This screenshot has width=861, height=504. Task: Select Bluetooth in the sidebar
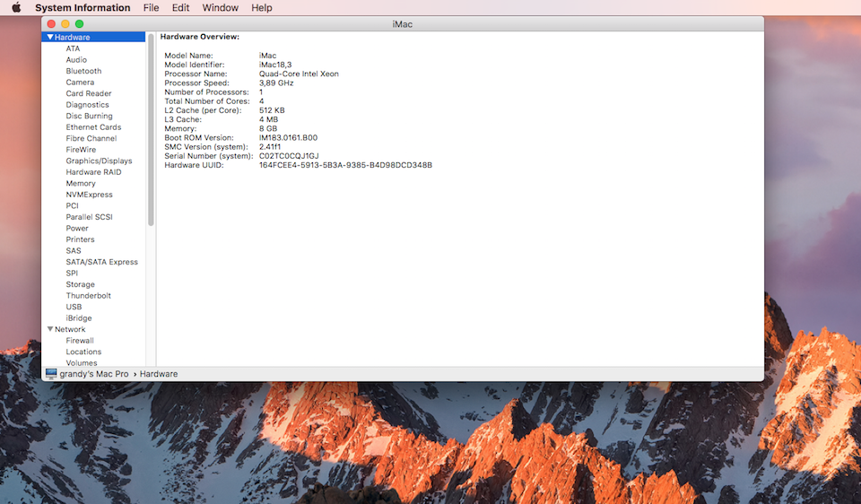[x=83, y=71]
